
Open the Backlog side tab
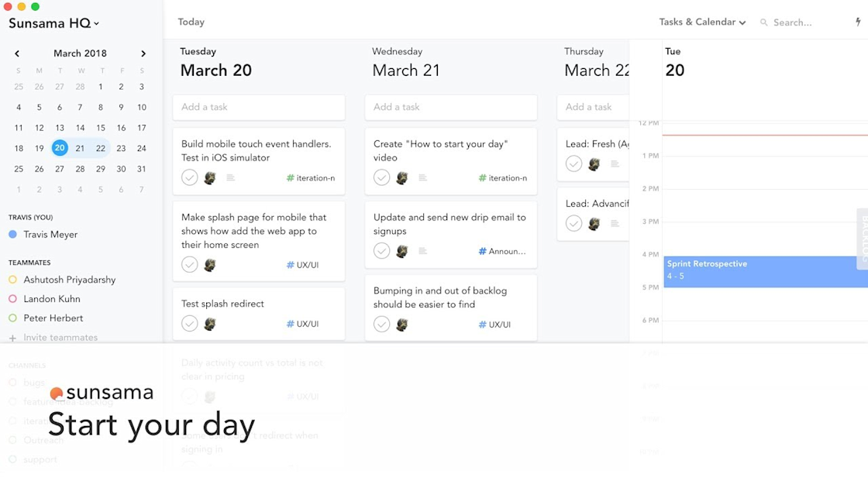863,239
